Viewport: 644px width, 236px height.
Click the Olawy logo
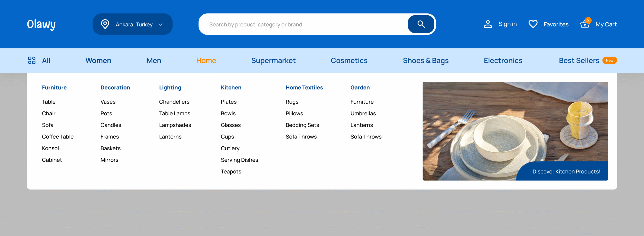[x=41, y=24]
